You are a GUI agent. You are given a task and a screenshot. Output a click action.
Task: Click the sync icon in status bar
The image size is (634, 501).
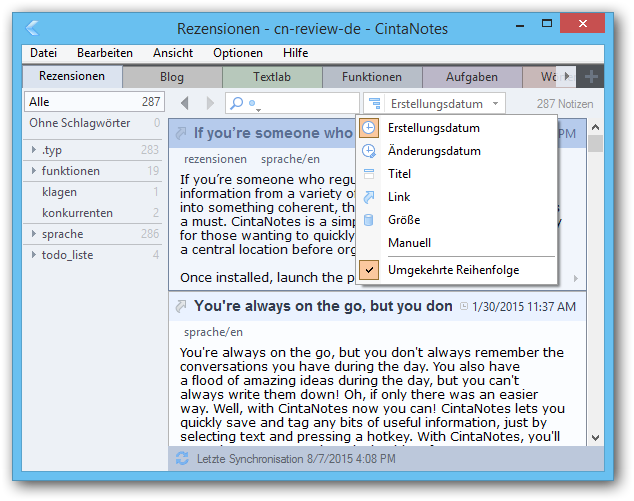pos(182,459)
